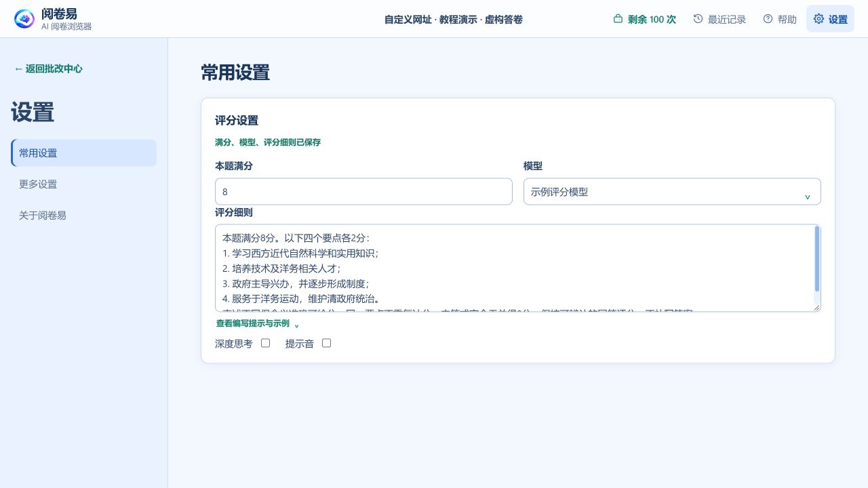Viewport: 868px width, 488px height.
Task: Click the 评分细则 label
Action: coord(234,213)
